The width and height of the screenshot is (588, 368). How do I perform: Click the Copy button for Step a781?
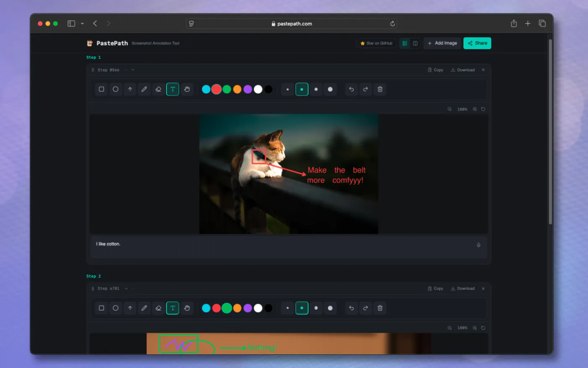tap(436, 289)
